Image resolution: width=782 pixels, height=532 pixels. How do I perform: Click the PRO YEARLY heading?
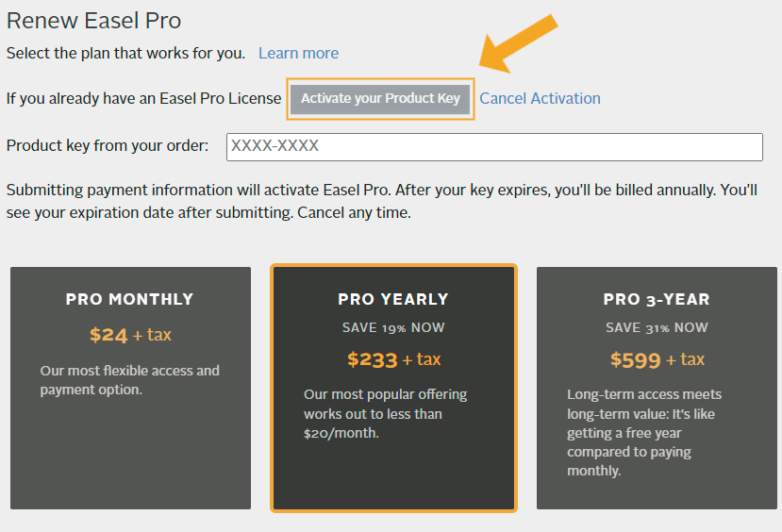tap(393, 299)
